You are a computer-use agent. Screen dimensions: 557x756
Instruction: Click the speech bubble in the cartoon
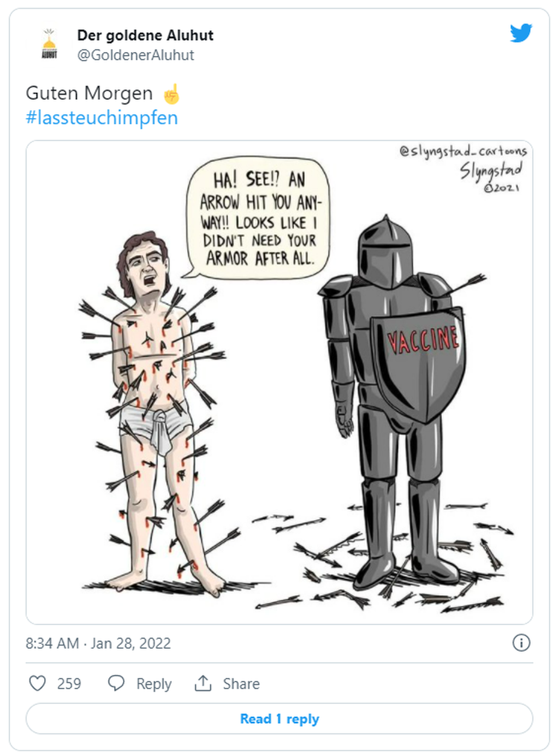[258, 218]
